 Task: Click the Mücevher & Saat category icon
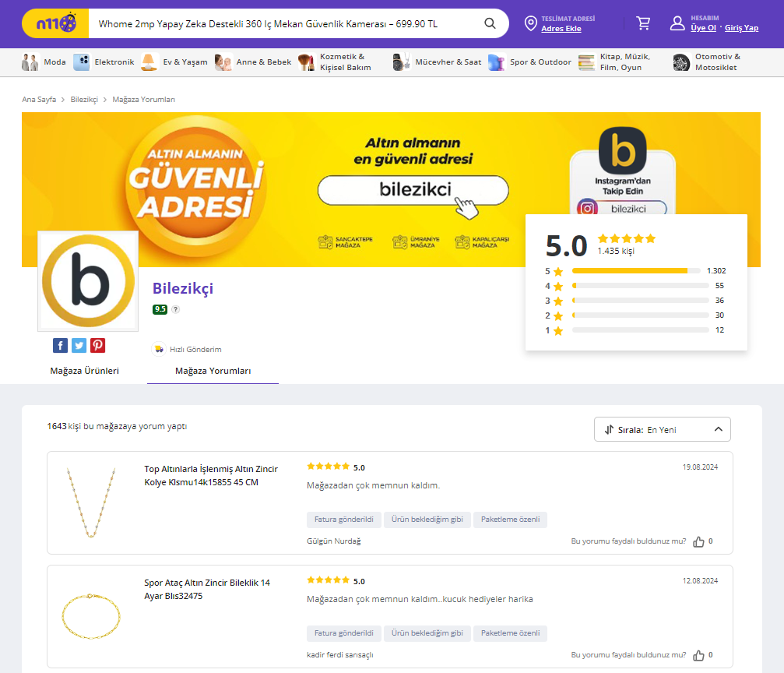click(x=401, y=62)
